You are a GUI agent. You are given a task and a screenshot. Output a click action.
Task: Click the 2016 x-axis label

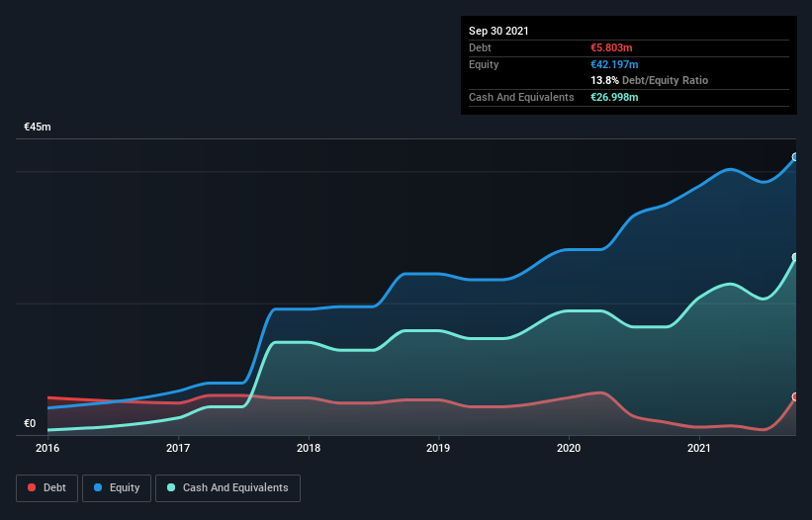[x=47, y=448]
